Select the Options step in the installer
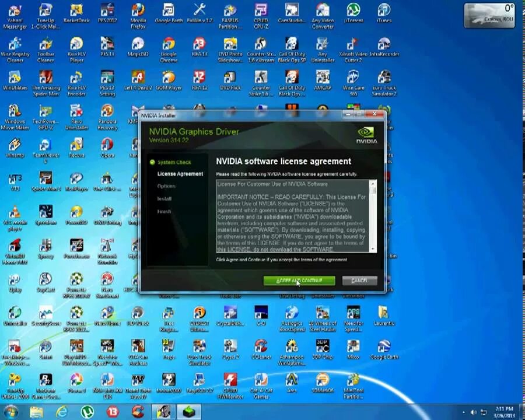The image size is (525, 420). [166, 185]
